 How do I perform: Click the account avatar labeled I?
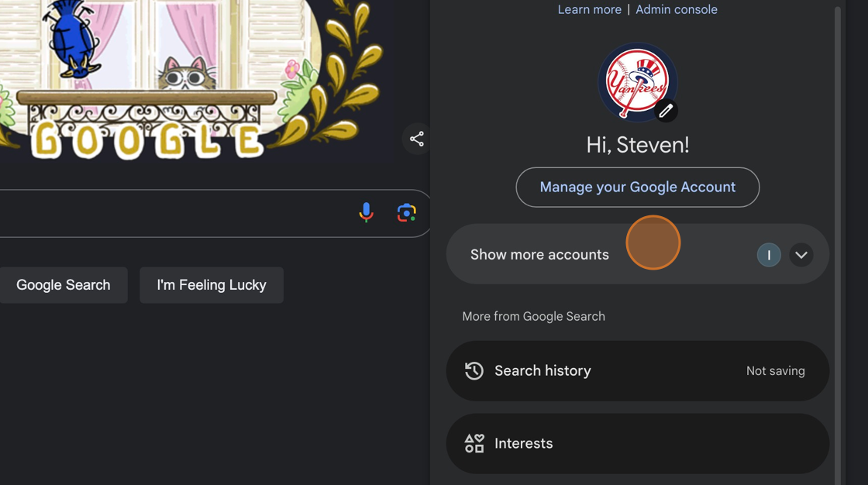point(768,255)
